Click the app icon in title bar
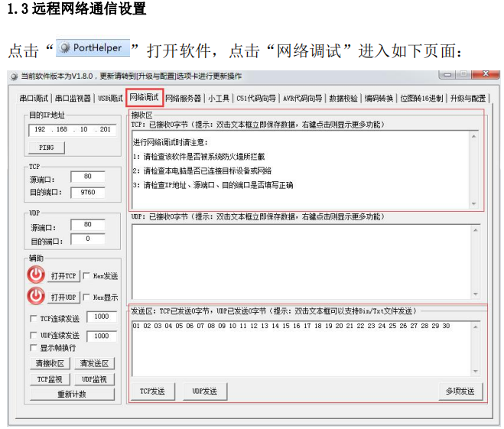The width and height of the screenshot is (504, 429). point(13,76)
